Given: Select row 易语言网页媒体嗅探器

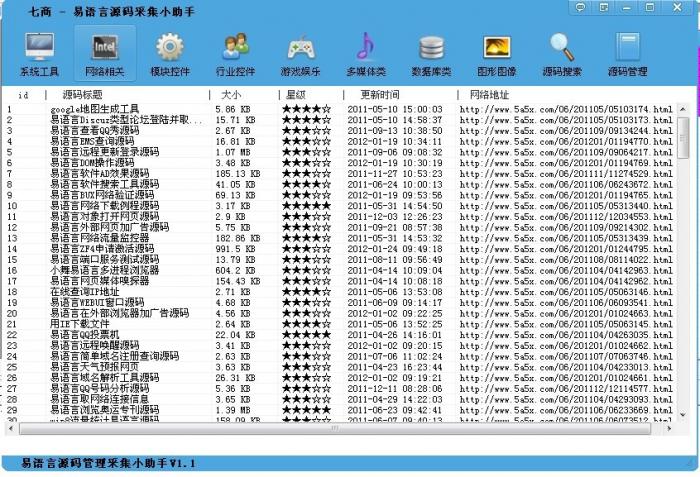Looking at the screenshot, I should pyautogui.click(x=339, y=281).
